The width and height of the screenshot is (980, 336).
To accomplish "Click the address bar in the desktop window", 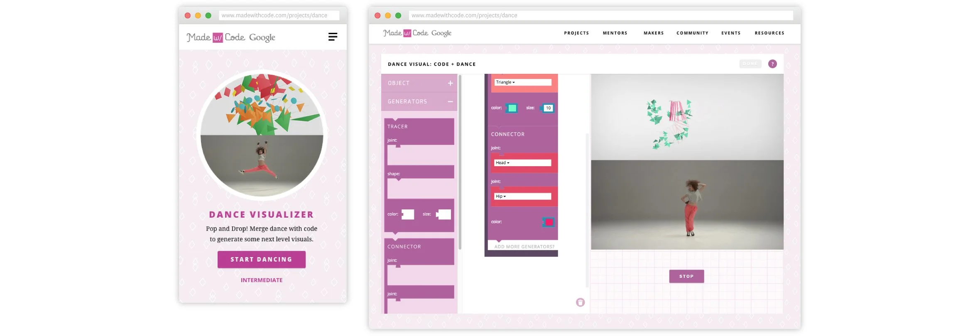I will [601, 15].
